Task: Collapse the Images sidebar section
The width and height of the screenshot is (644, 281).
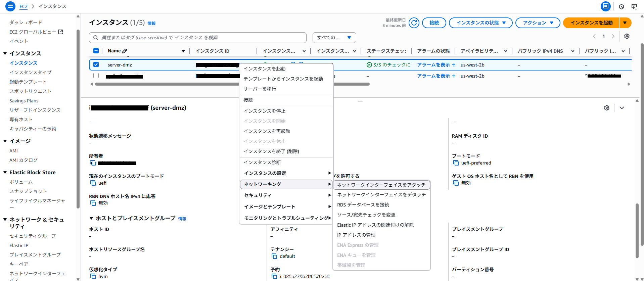Action: tap(5, 141)
